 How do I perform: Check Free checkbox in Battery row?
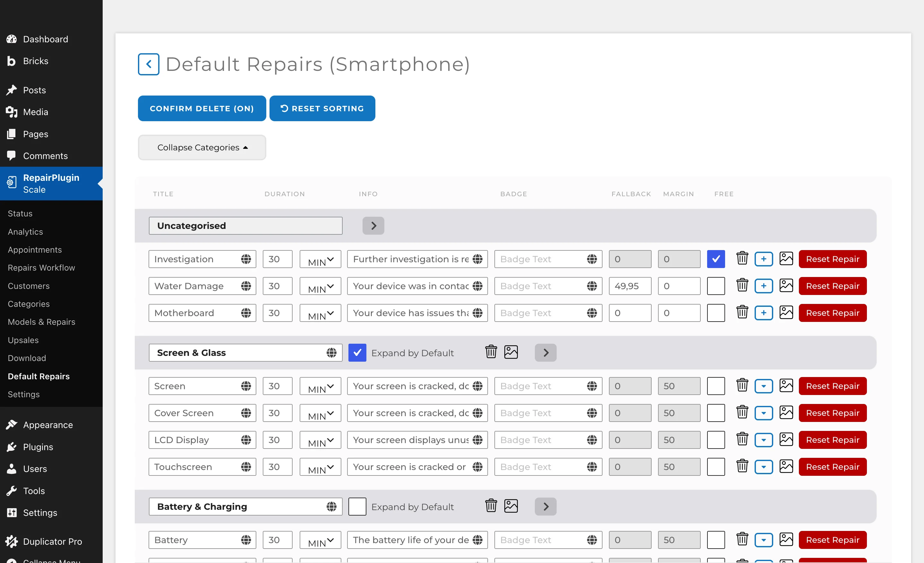click(715, 540)
